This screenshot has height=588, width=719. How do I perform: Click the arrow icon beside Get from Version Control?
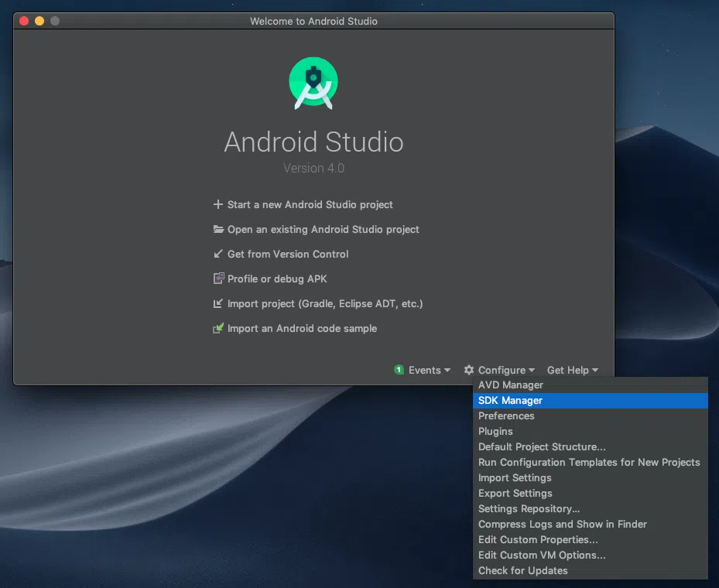click(218, 254)
